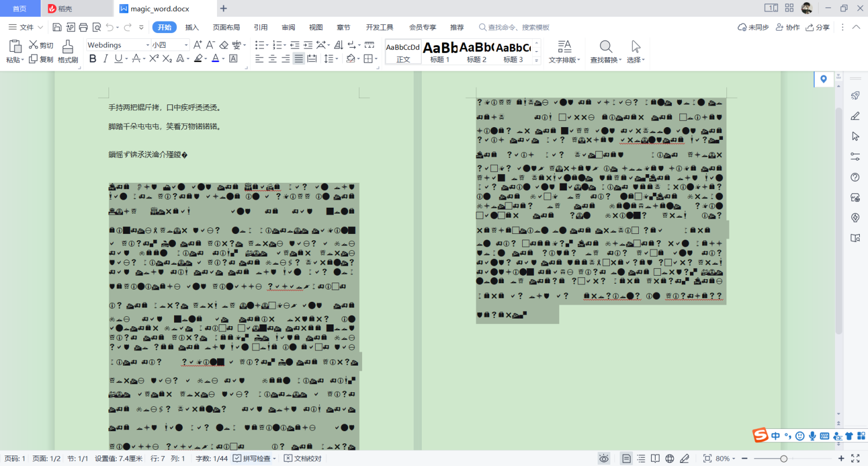Screen dimensions: 868x466
Task: Open the font size 小四 dropdown
Action: (186, 45)
